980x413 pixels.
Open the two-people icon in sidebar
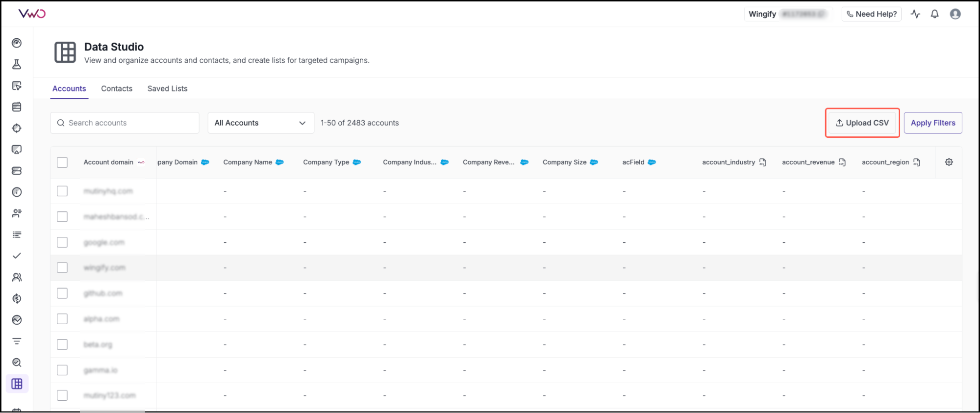point(17,277)
